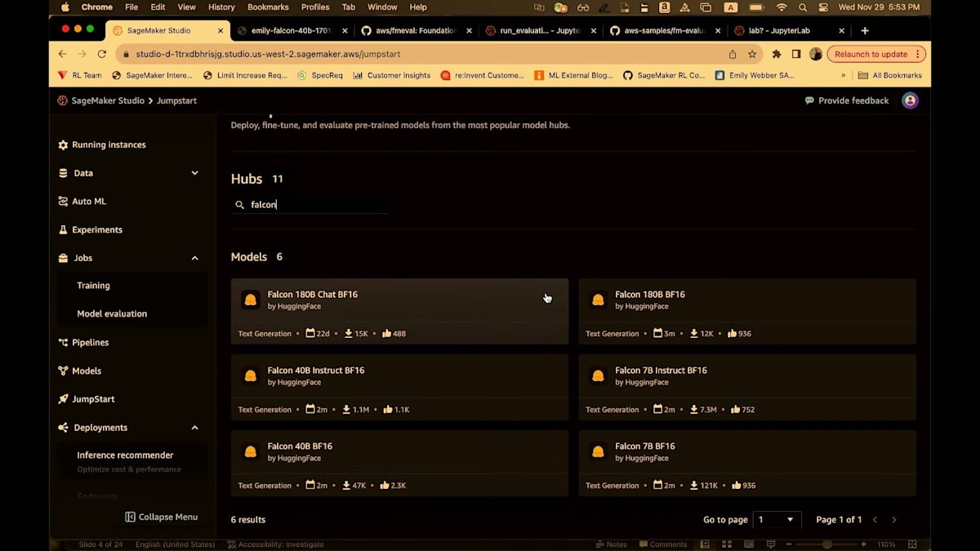Click the Hubs search field containing falcon
The height and width of the screenshot is (551, 980).
tap(310, 205)
